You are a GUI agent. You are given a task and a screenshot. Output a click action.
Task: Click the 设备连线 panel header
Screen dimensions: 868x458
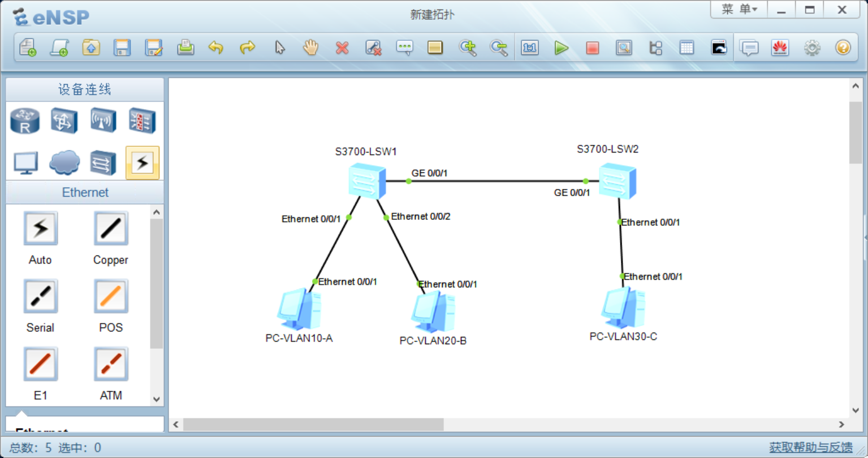coord(85,89)
